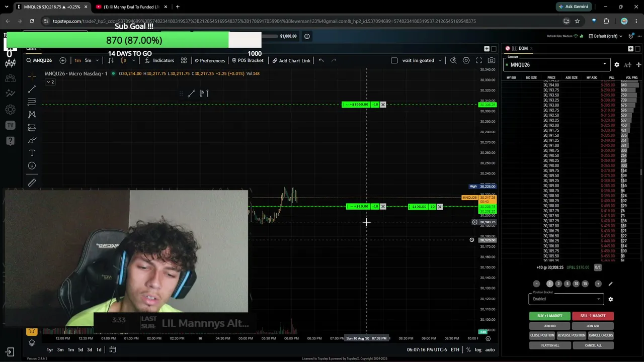Switch to the 1m timeframe

77,60
